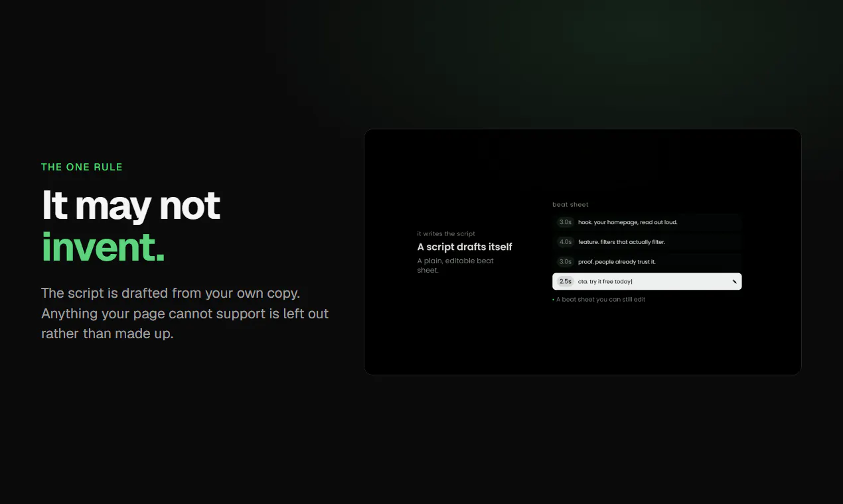Click the 'beat sheet' label
Screen dimensions: 843x504
click(x=570, y=205)
